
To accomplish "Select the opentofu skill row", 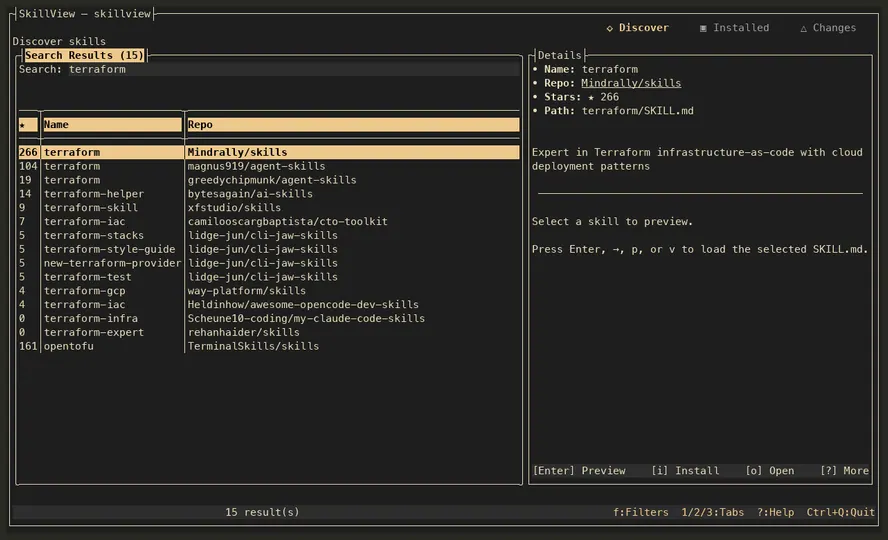I will coord(269,346).
